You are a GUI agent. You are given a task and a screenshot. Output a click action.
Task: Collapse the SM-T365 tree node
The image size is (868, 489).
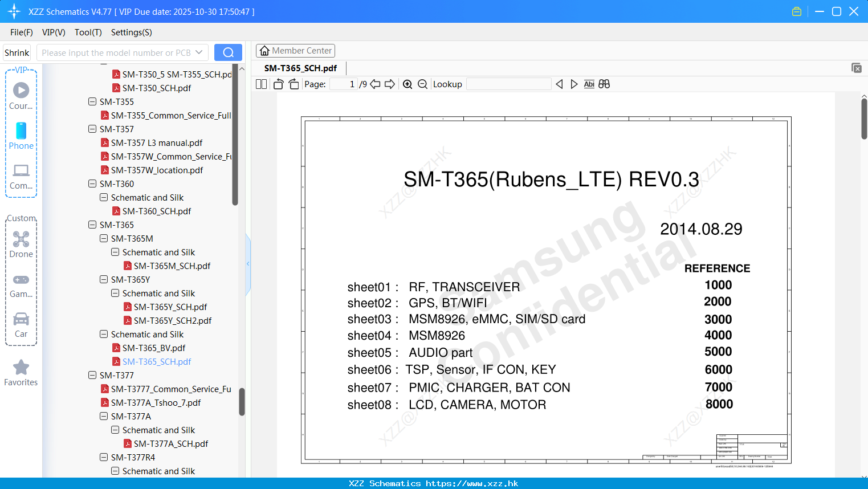coord(92,225)
